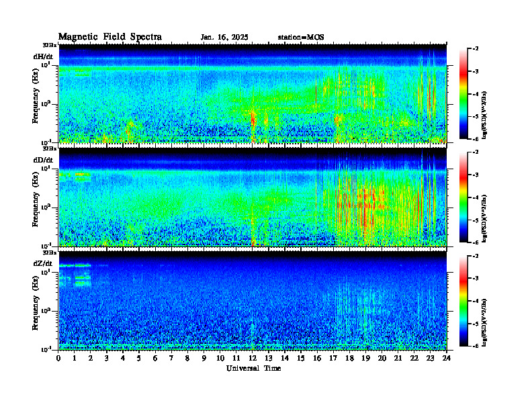Click the dD/dt spectrogram plot
Image resolution: width=532 pixels, height=411 pixels.
tap(253, 197)
